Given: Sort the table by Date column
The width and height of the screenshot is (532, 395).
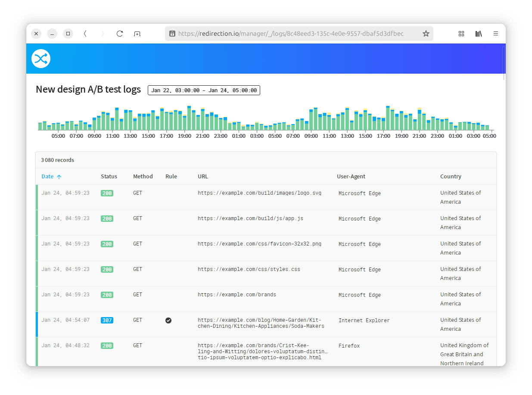Looking at the screenshot, I should coord(47,177).
